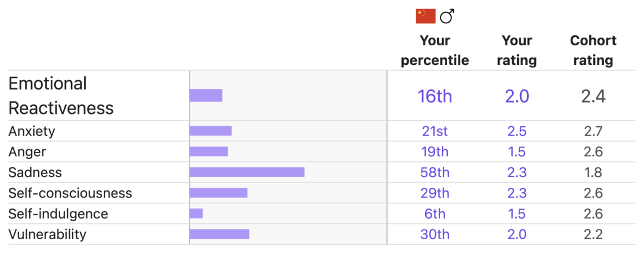Click the Anger percentile bar

(x=209, y=151)
